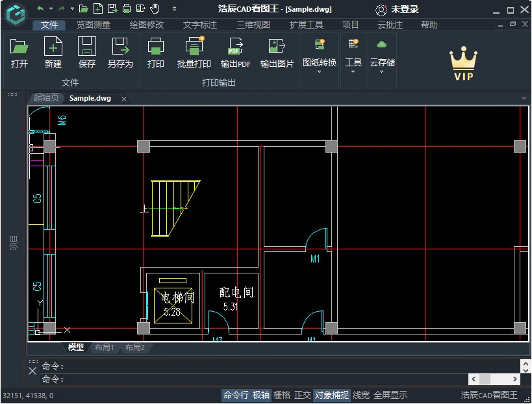The width and height of the screenshot is (532, 404).
Task: Click the export icon in title bar
Action: (140, 8)
